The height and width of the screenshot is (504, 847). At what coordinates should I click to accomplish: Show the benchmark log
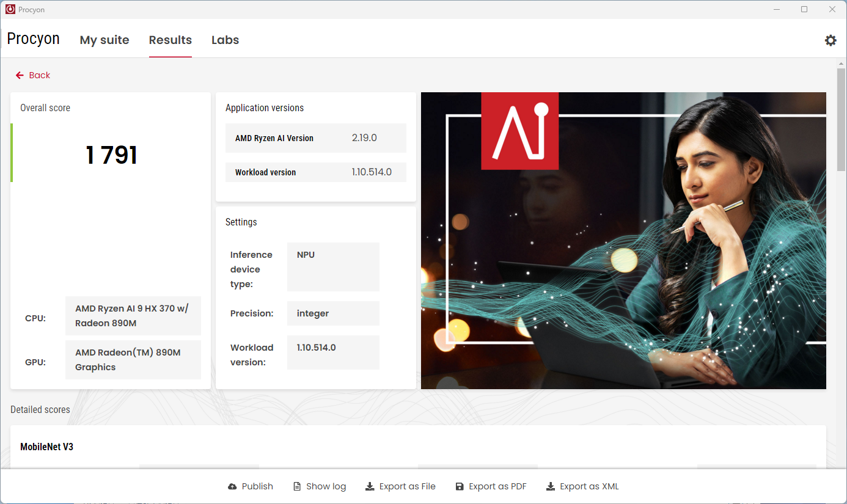click(x=320, y=487)
